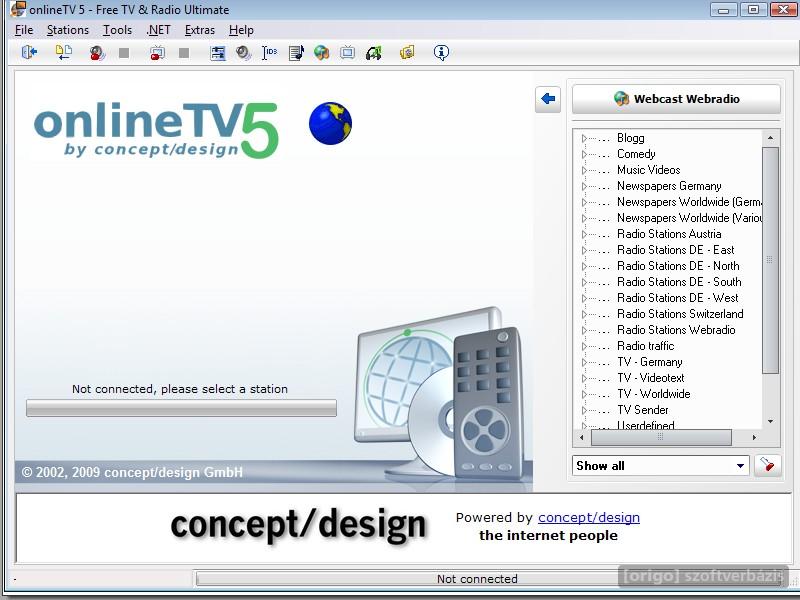Select Radio Stations DE - South
The width and height of the screenshot is (800, 600).
click(x=679, y=282)
